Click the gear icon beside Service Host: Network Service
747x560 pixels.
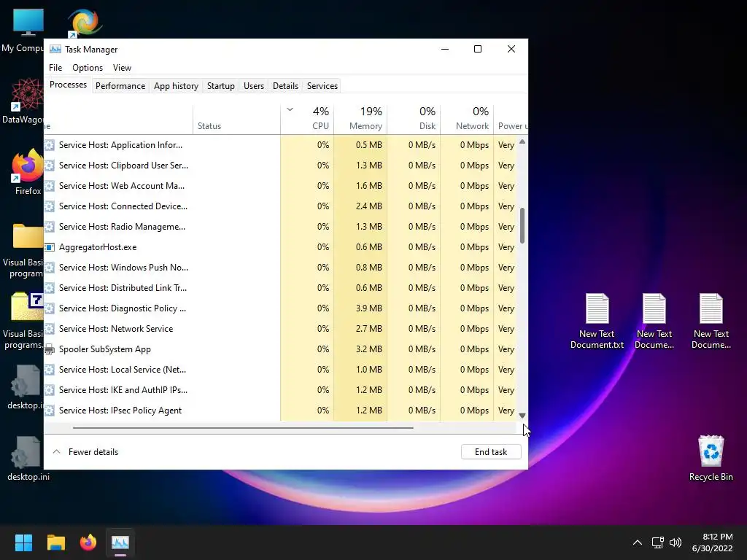(x=50, y=329)
